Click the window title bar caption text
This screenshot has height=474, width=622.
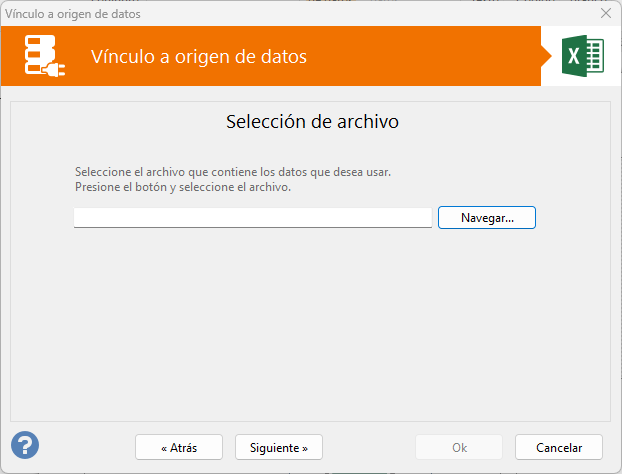coord(73,14)
